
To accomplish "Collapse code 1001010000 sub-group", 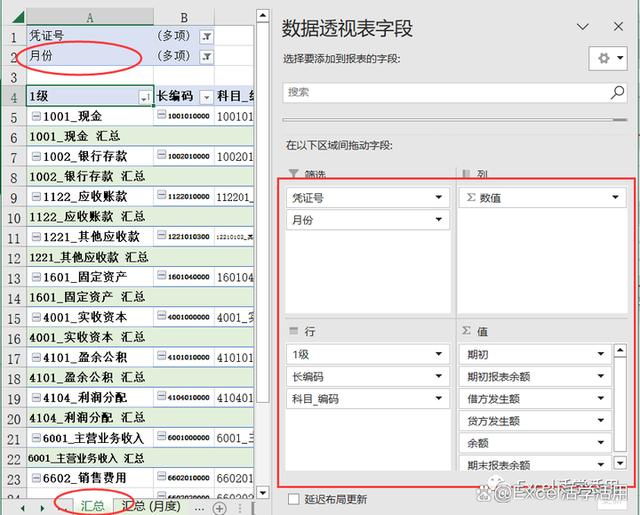I will tap(162, 114).
